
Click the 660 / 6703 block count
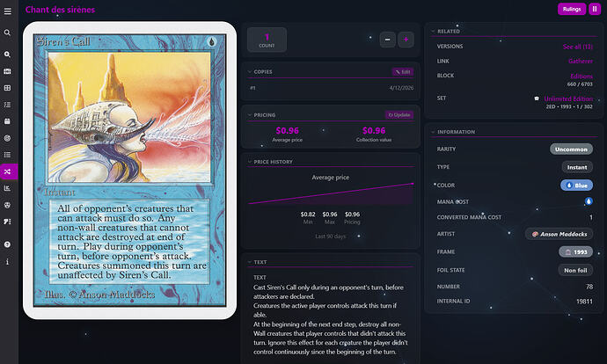tap(580, 84)
